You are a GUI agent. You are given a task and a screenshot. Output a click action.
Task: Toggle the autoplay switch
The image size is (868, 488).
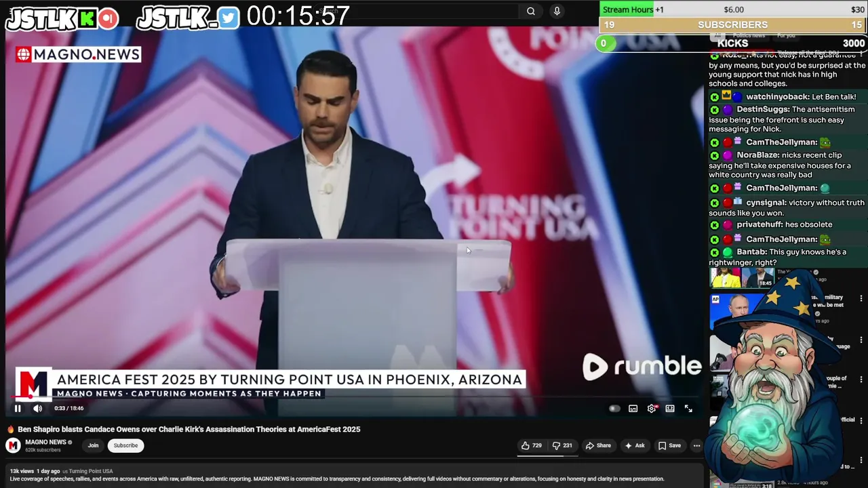pyautogui.click(x=614, y=409)
